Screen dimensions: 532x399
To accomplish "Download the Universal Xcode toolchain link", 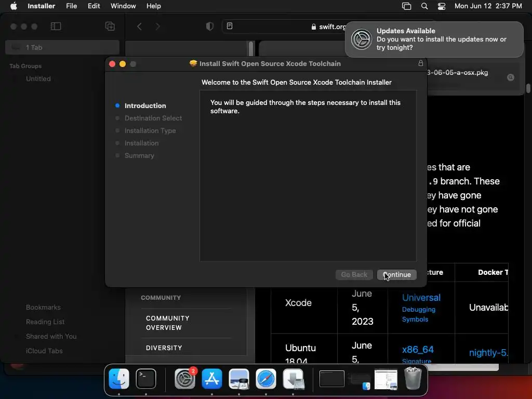I will click(x=421, y=298).
